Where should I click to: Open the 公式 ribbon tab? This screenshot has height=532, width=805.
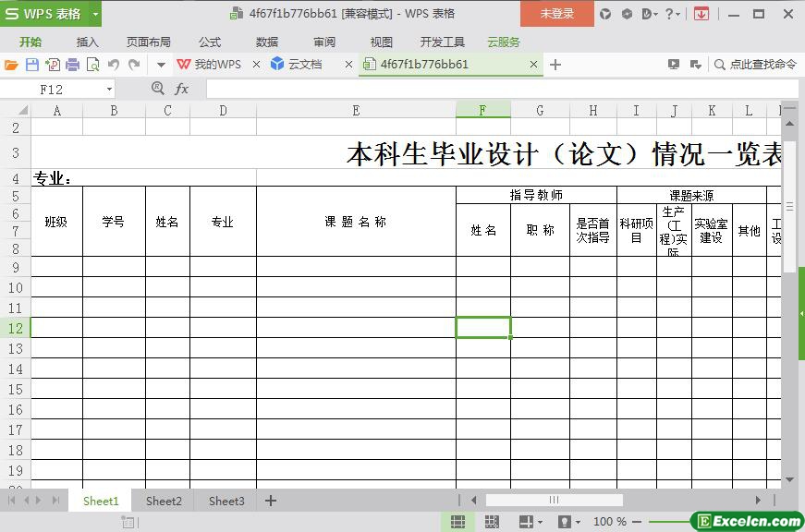click(x=210, y=42)
